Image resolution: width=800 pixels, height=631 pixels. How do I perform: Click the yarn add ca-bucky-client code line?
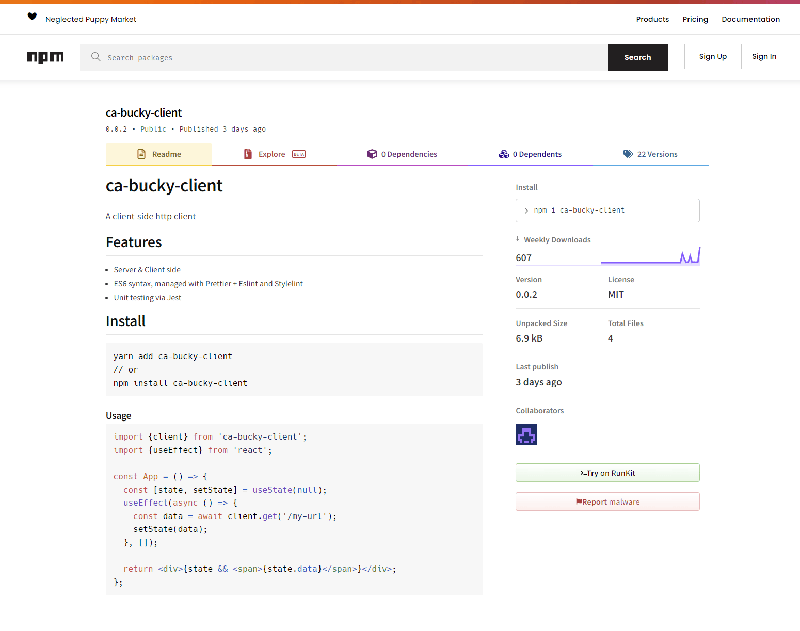click(172, 356)
